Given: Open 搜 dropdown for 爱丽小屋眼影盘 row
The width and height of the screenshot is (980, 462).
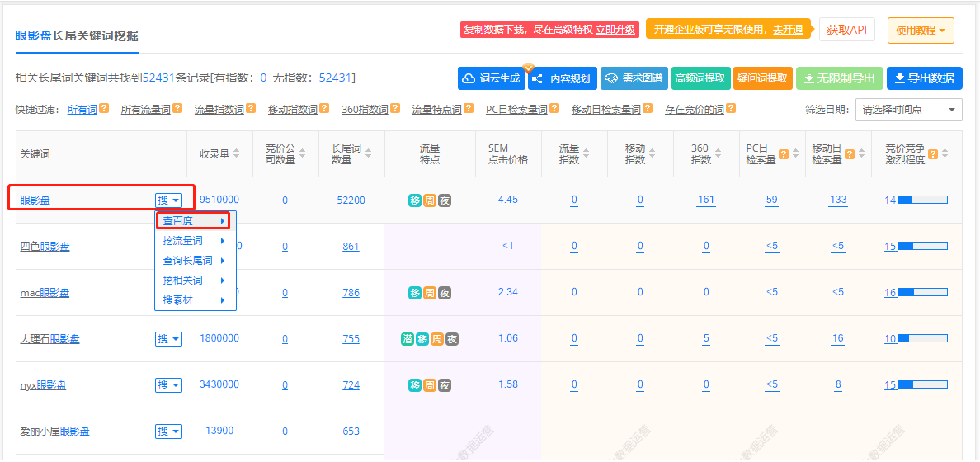Looking at the screenshot, I should [169, 431].
